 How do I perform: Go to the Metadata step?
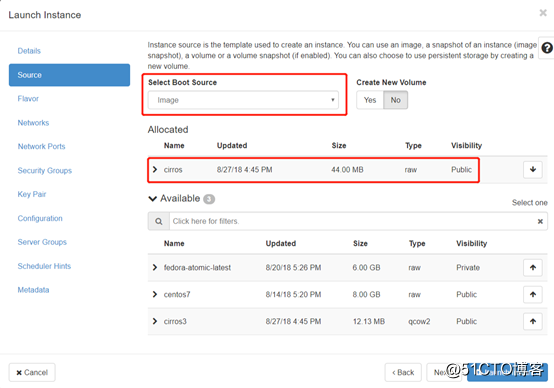click(33, 290)
